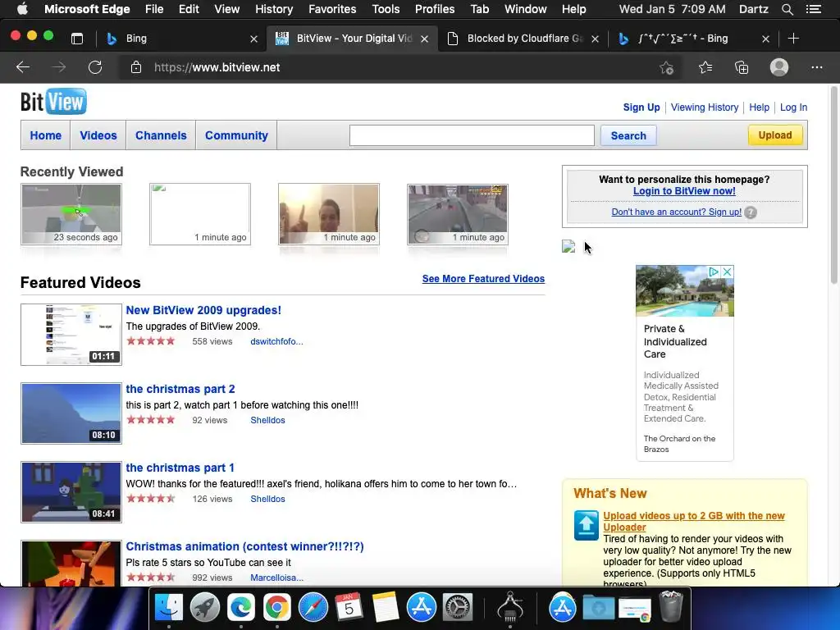Viewport: 840px width, 630px height.
Task: Open See More Featured Videos link
Action: coord(483,279)
